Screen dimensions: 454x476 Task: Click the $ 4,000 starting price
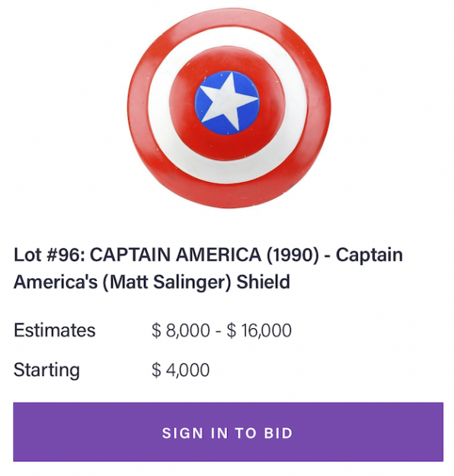tap(181, 370)
